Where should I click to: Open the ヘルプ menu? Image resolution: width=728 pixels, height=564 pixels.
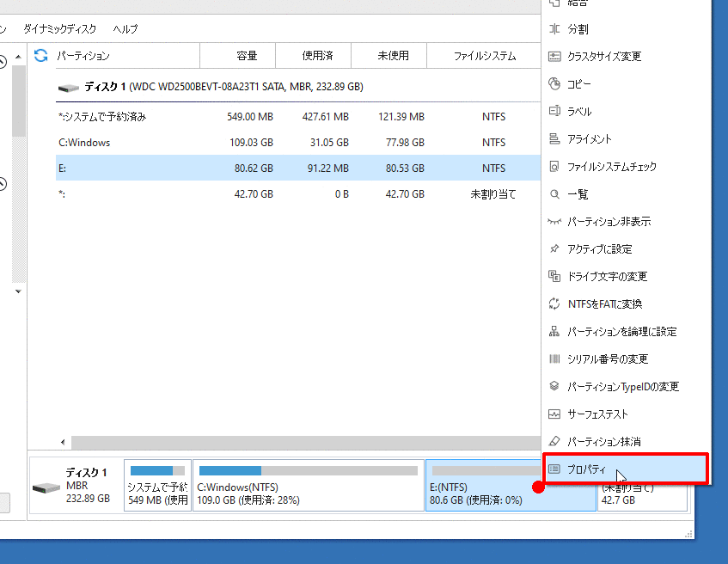pyautogui.click(x=125, y=28)
